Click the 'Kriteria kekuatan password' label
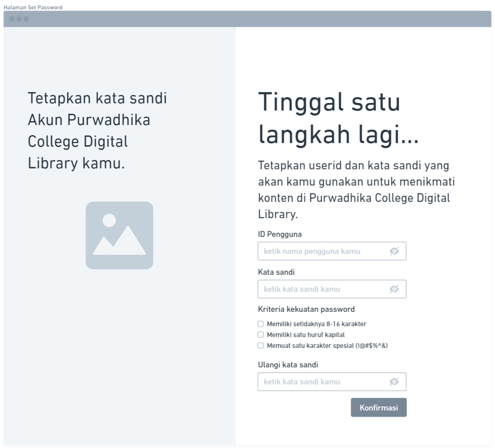 point(306,309)
